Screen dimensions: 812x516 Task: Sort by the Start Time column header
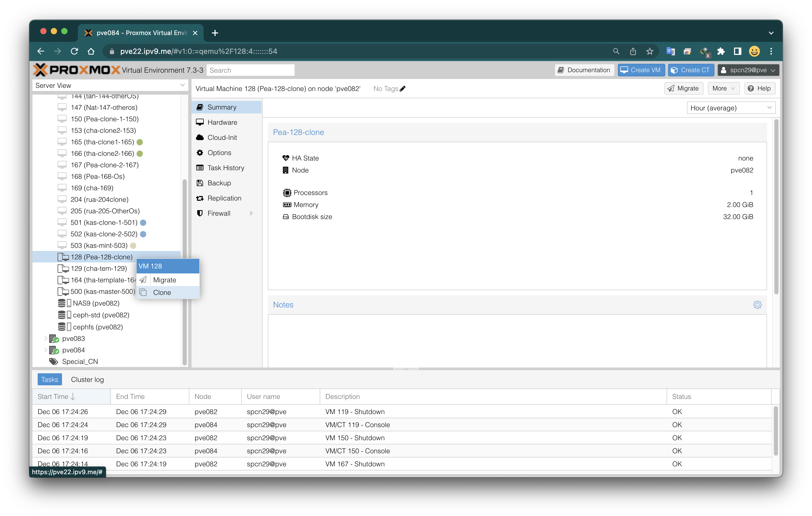pyautogui.click(x=71, y=396)
